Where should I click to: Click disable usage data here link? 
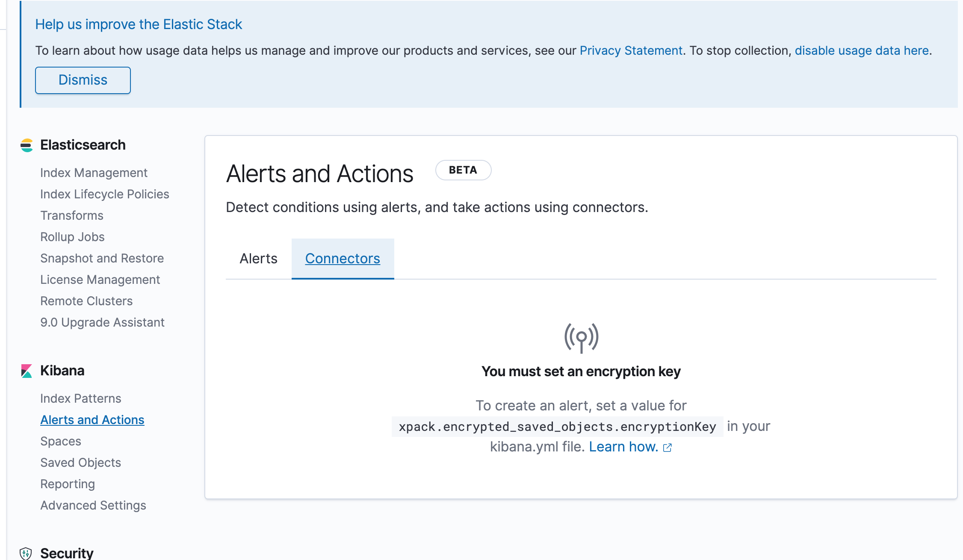pyautogui.click(x=862, y=50)
